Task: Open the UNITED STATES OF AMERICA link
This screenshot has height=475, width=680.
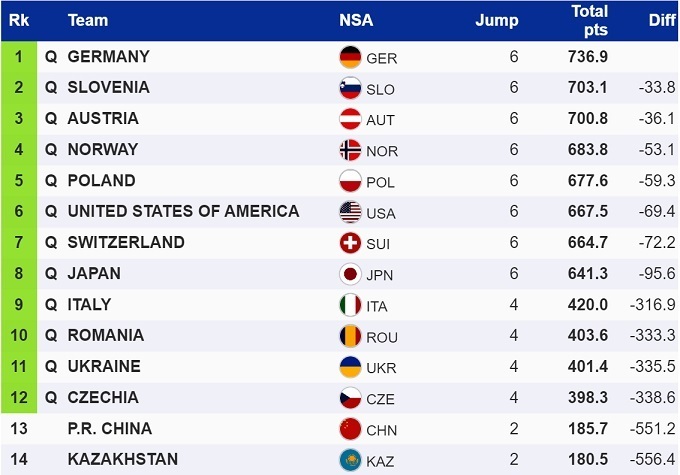Action: pyautogui.click(x=183, y=211)
